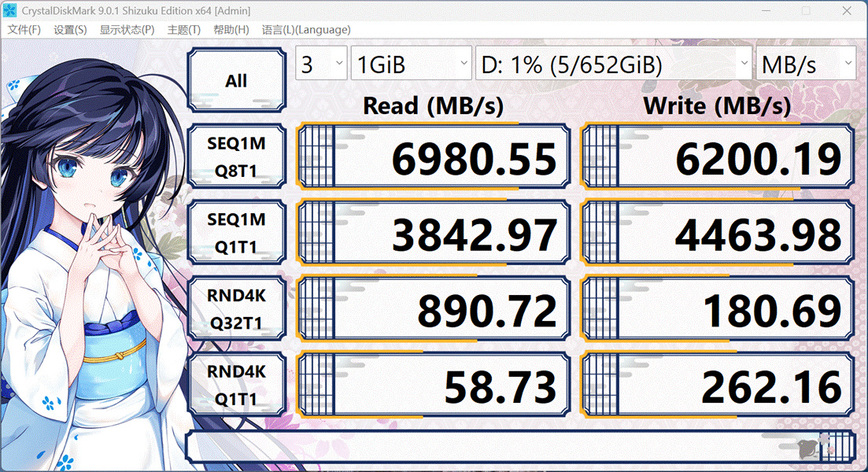Start the SEQ1M Q1T1 test

(236, 232)
